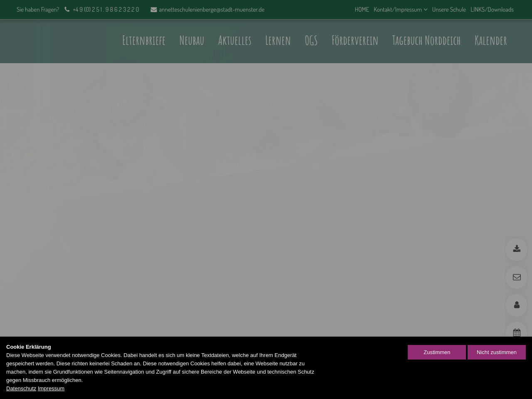532x399 pixels.
Task: Go to the Aktuelles section
Action: click(x=234, y=41)
